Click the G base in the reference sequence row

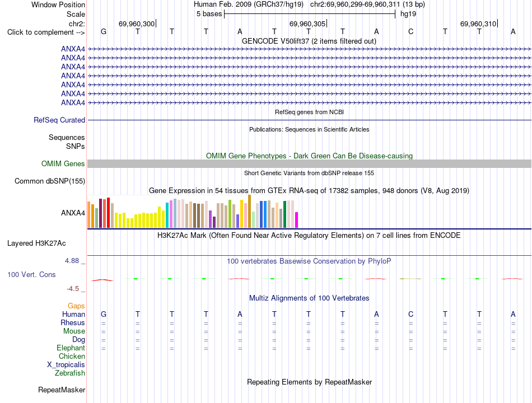[104, 31]
